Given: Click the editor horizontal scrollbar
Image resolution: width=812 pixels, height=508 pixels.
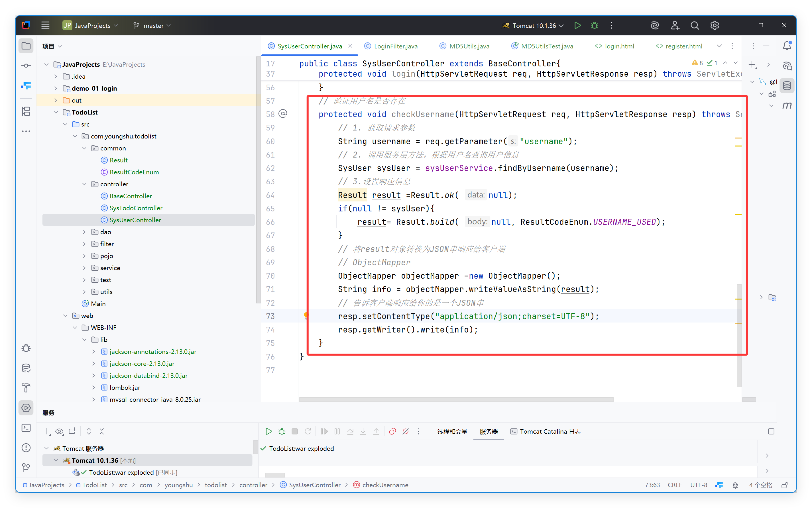Looking at the screenshot, I should pyautogui.click(x=456, y=399).
